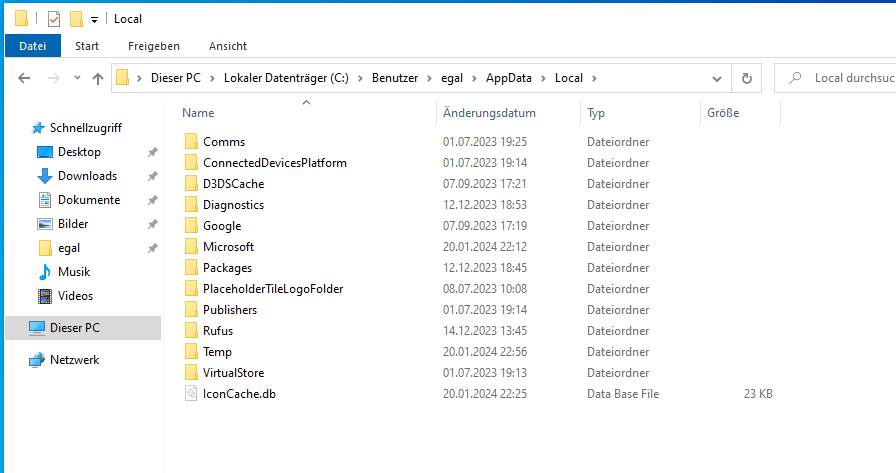Click the Local durchsuchen search field
Image resolution: width=896 pixels, height=473 pixels.
click(x=835, y=78)
